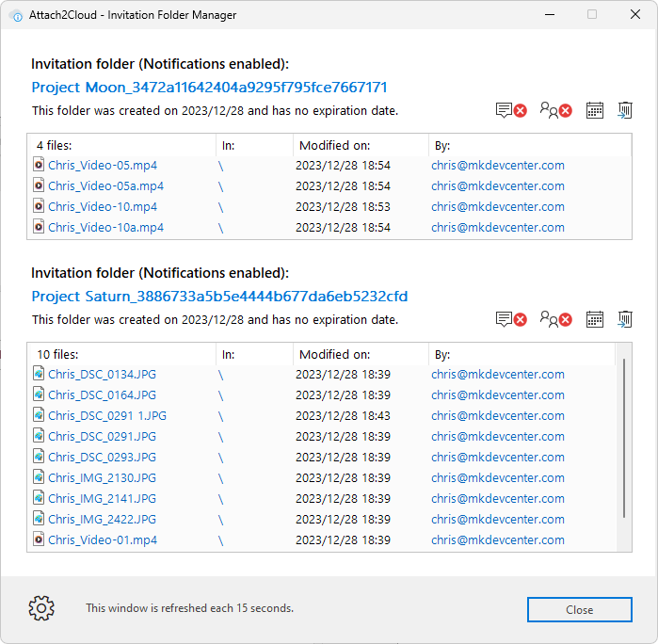Click the video icon beside Chris_Video-01.mp4
This screenshot has height=644, width=658.
tap(39, 539)
